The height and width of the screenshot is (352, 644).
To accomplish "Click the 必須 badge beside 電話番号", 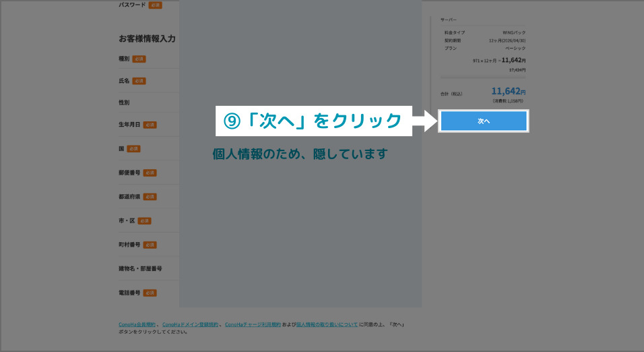I will pyautogui.click(x=150, y=293).
